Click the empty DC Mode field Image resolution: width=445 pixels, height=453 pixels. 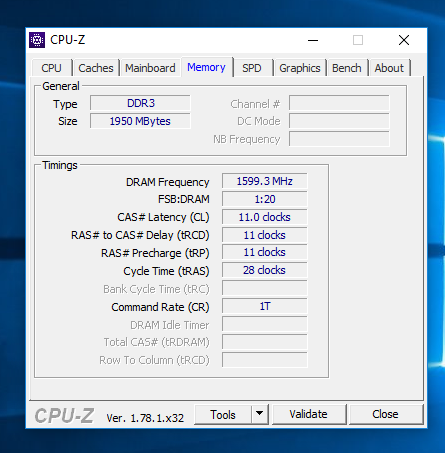coord(339,121)
